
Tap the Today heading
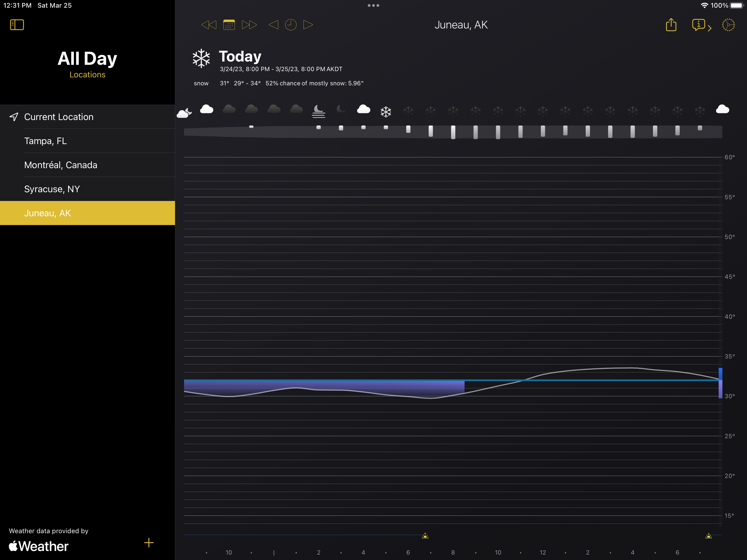[x=240, y=56]
